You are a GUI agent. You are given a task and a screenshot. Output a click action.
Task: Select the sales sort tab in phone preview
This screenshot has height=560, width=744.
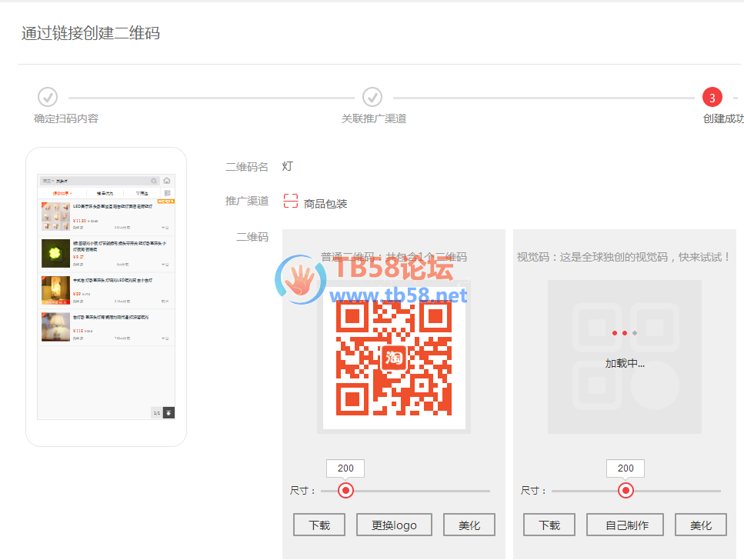tap(105, 193)
